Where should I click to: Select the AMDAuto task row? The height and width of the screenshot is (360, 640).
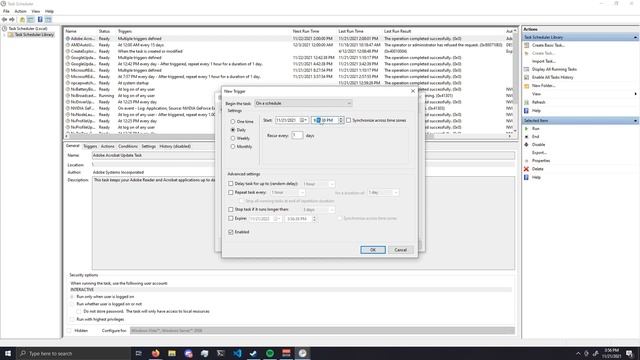click(x=289, y=45)
